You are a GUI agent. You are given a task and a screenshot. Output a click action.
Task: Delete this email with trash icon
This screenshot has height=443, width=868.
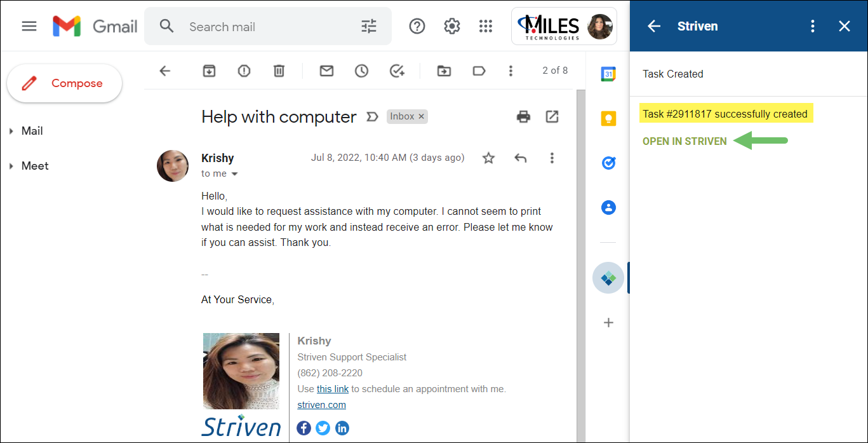[x=279, y=71]
